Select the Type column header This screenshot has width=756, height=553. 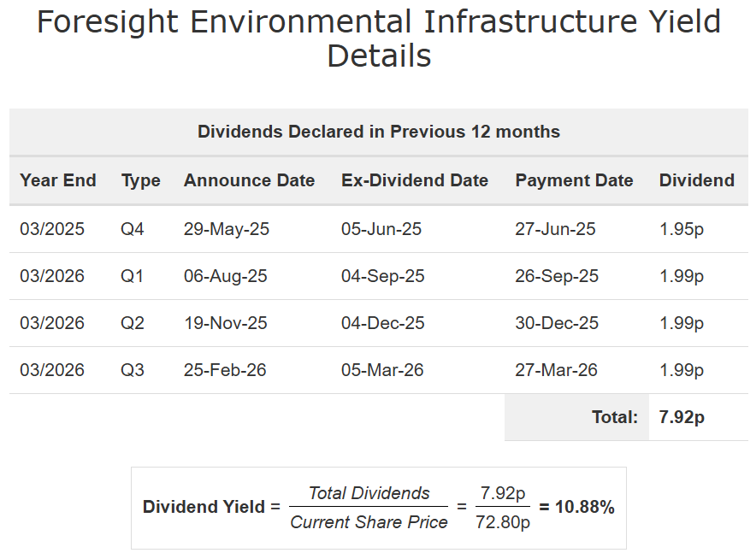pos(141,180)
